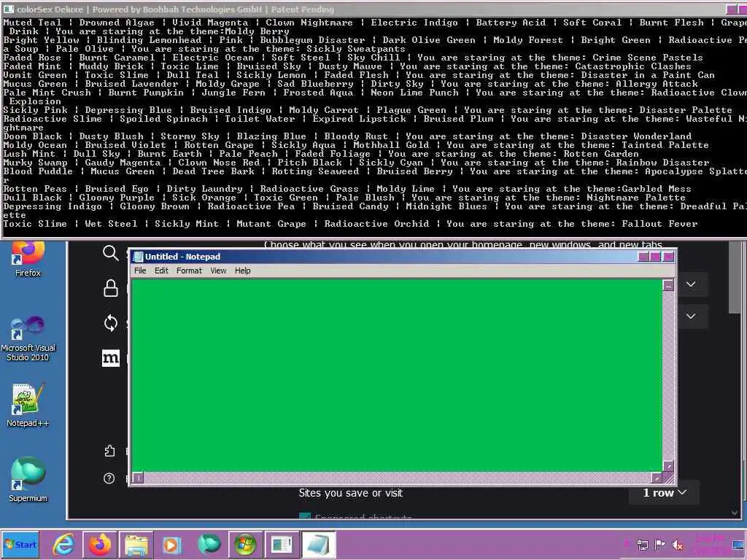Click the Show desktop button
The height and width of the screenshot is (560, 747).
click(738, 544)
